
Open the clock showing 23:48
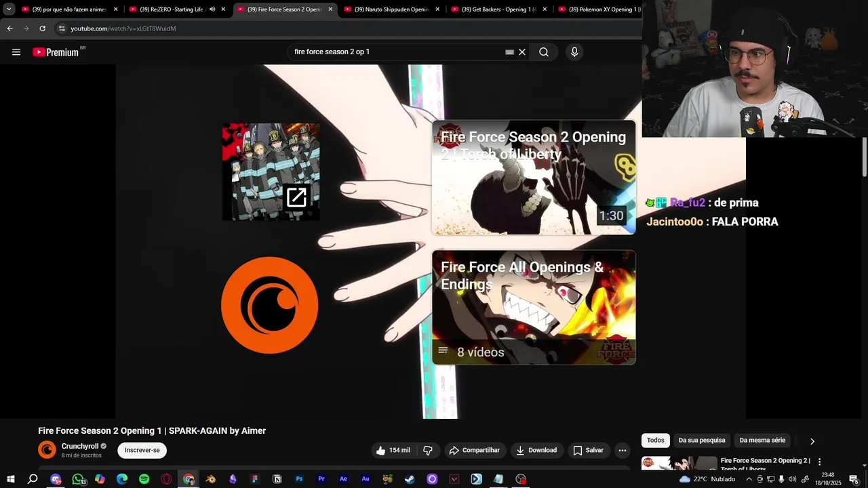pos(827,479)
